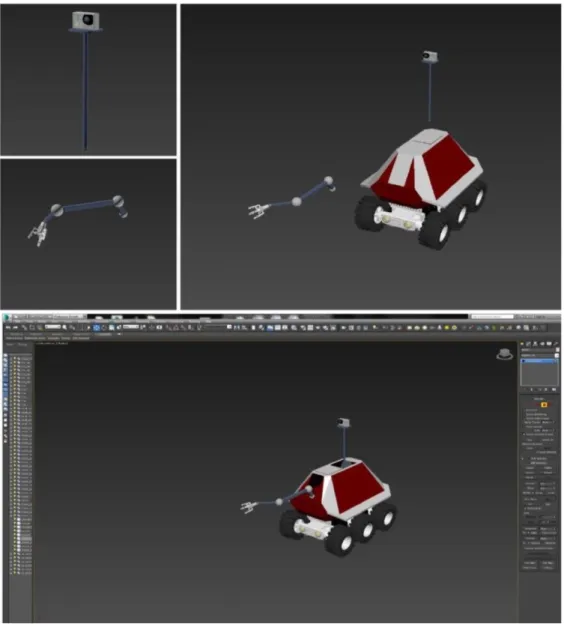
Task: Click the Make Planar button
Action: [530, 568]
